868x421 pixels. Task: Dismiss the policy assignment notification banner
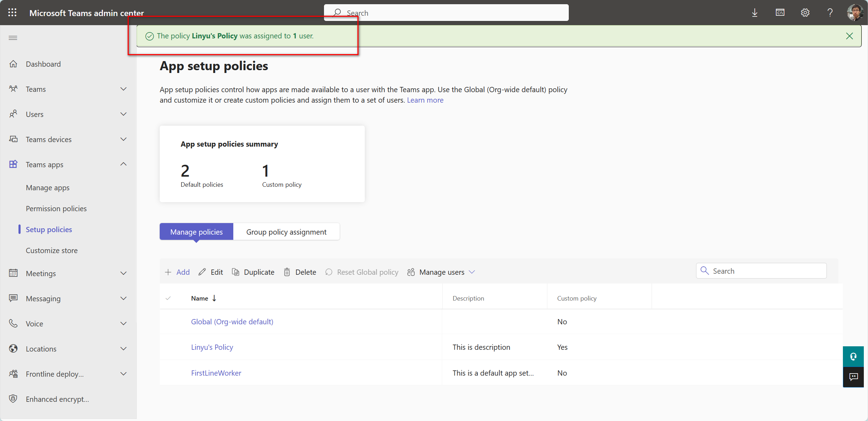point(850,36)
